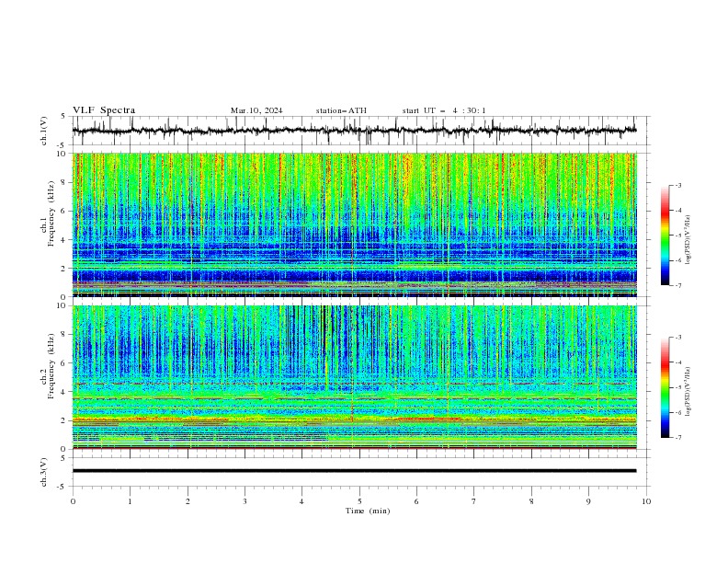Click the "10" tick on the time axis
Viewport: 728px width, 563px height.
coord(646,501)
